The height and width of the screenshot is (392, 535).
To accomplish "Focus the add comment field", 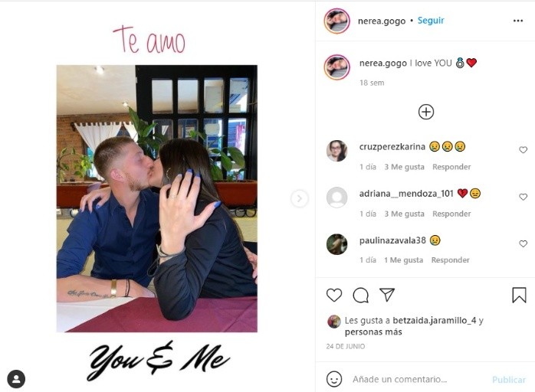I will tap(419, 379).
